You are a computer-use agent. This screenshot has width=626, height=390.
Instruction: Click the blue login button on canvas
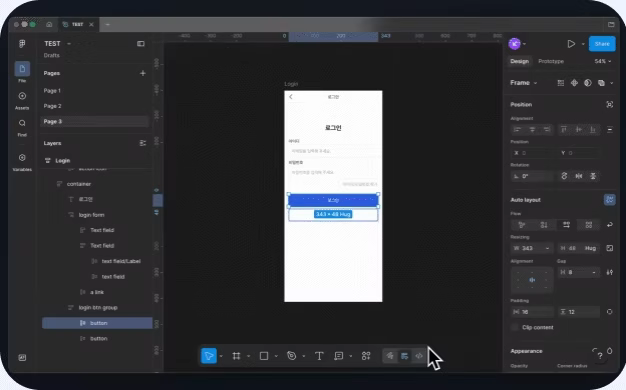pyautogui.click(x=333, y=200)
